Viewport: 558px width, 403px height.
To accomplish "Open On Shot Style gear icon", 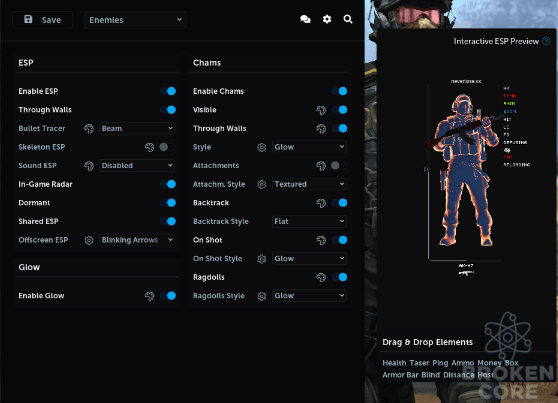I will coord(262,259).
